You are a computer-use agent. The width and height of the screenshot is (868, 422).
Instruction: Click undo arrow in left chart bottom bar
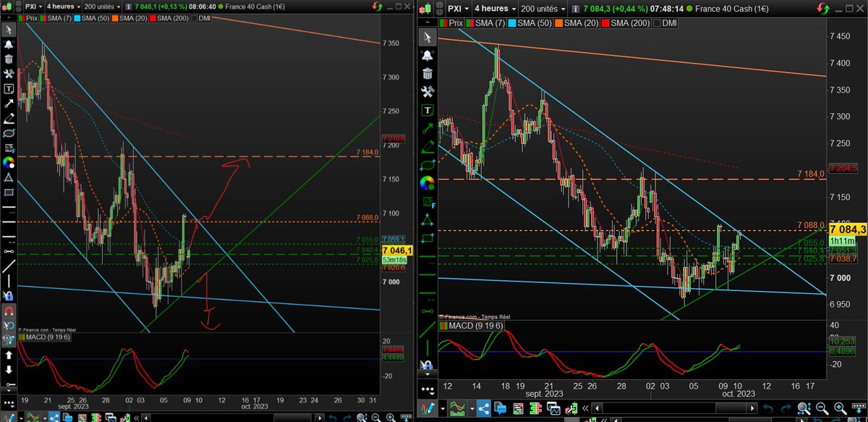[332, 418]
